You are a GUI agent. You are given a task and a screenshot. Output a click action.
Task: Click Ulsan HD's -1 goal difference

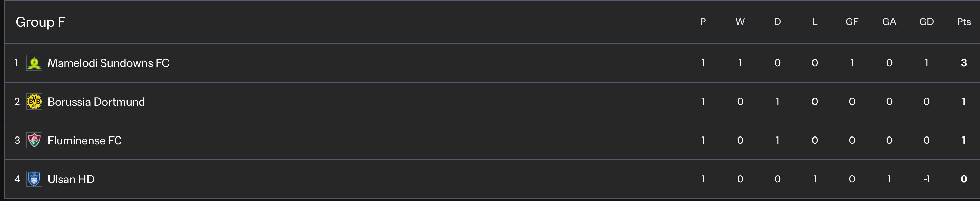pos(926,179)
